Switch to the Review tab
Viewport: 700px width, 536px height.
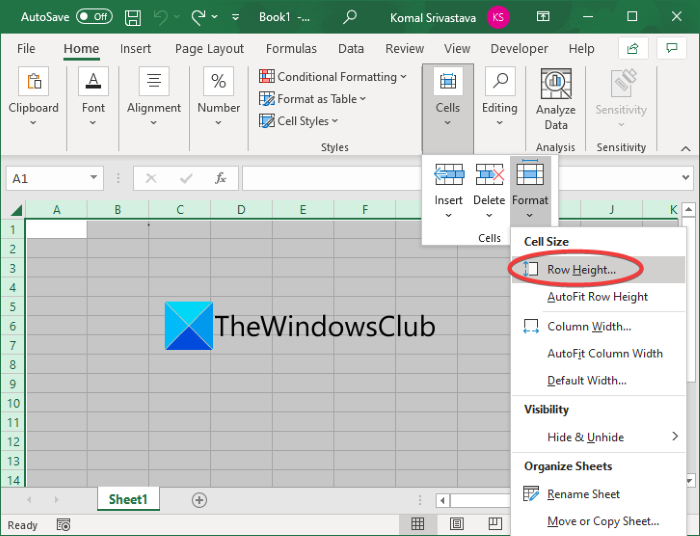(404, 49)
